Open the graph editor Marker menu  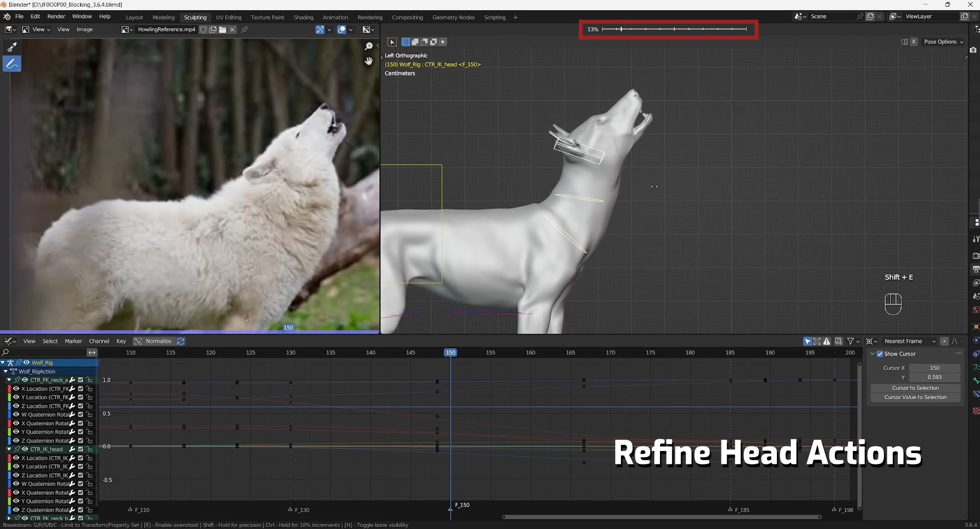73,341
